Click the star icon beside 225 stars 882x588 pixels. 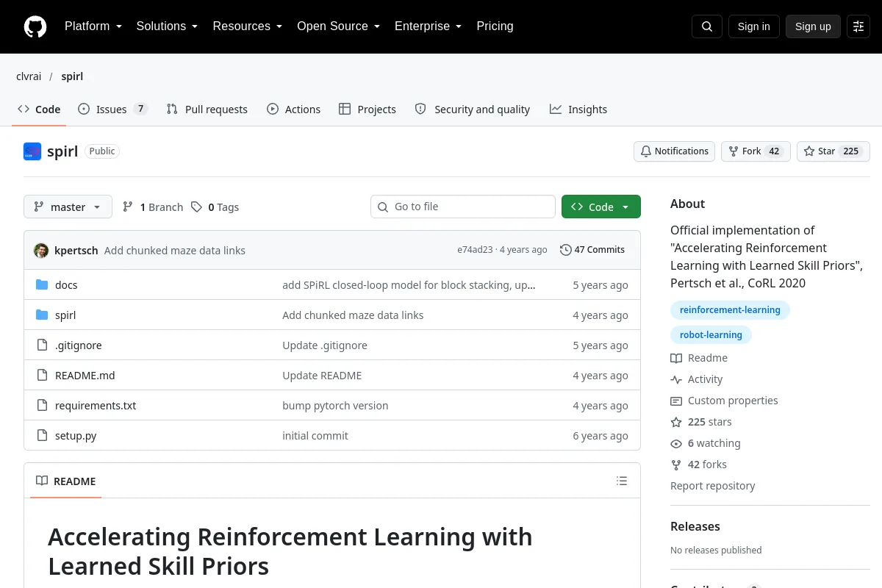(x=676, y=422)
